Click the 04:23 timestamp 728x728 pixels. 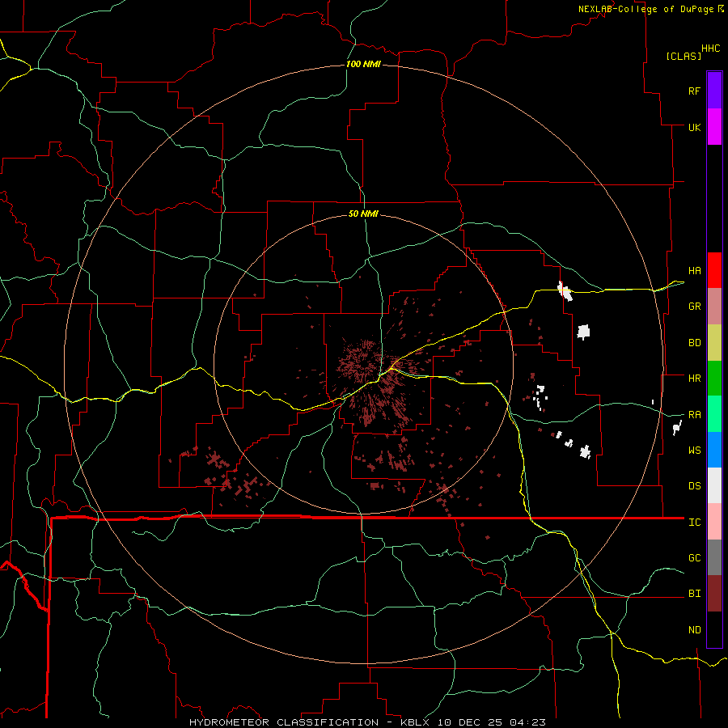point(527,722)
